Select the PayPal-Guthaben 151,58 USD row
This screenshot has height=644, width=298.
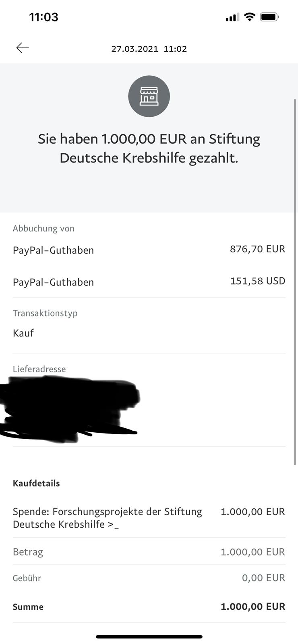[149, 282]
